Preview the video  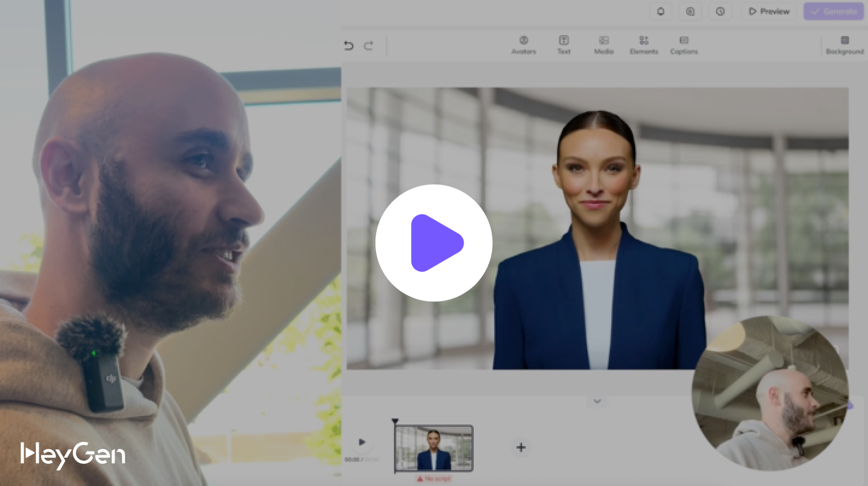click(x=769, y=11)
